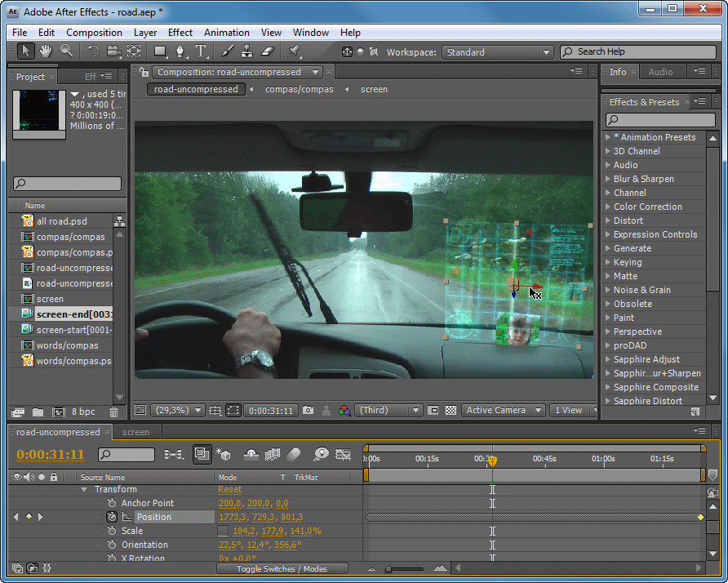Open the magnification ratio (29,3%) dropdown
This screenshot has height=583, width=728.
tap(178, 410)
